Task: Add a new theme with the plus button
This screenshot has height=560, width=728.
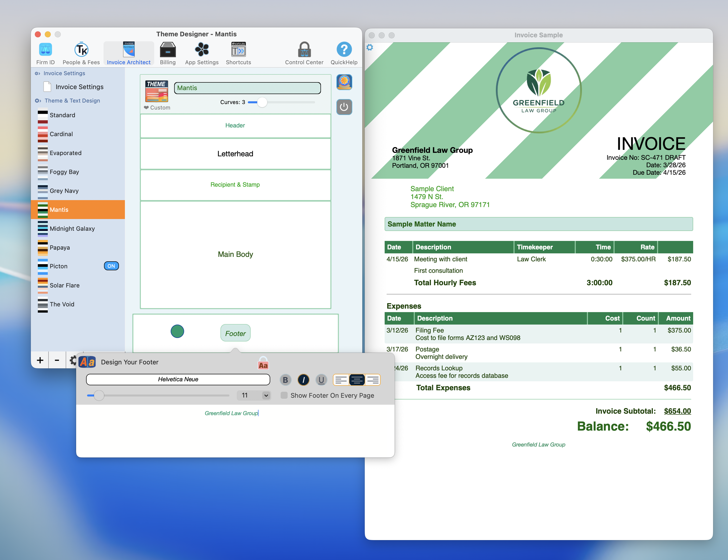Action: pyautogui.click(x=40, y=360)
